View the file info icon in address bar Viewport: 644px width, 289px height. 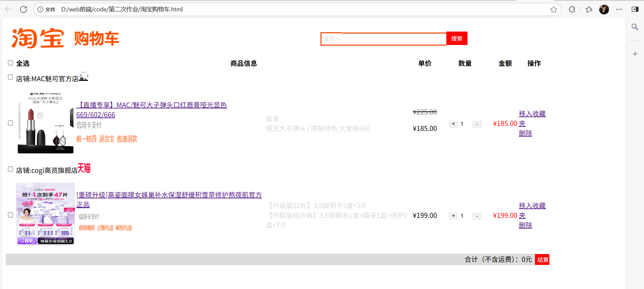40,9
